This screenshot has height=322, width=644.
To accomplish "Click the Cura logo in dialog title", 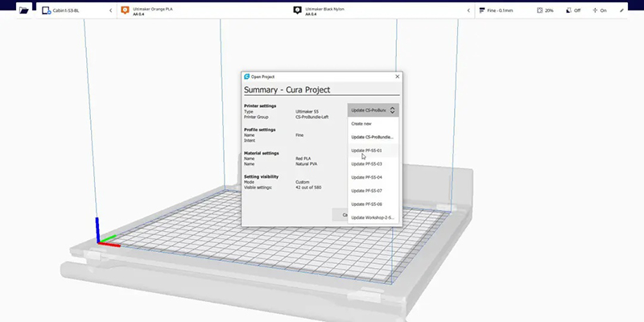I will (x=247, y=76).
